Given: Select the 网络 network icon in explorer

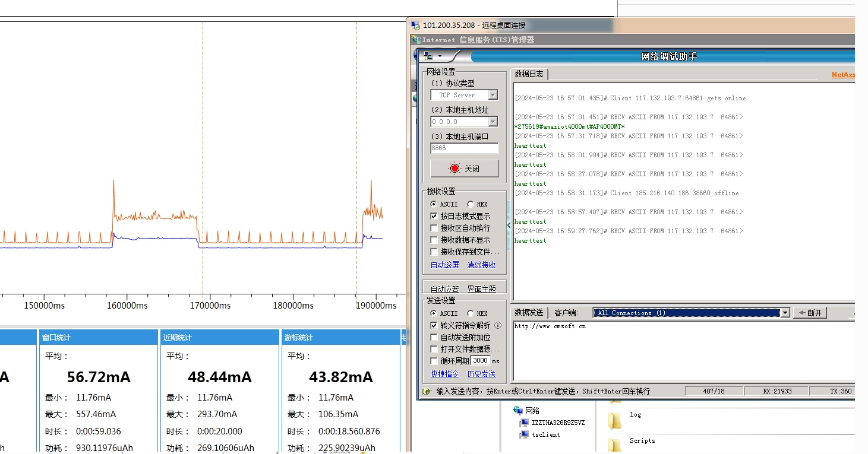Looking at the screenshot, I should (518, 410).
